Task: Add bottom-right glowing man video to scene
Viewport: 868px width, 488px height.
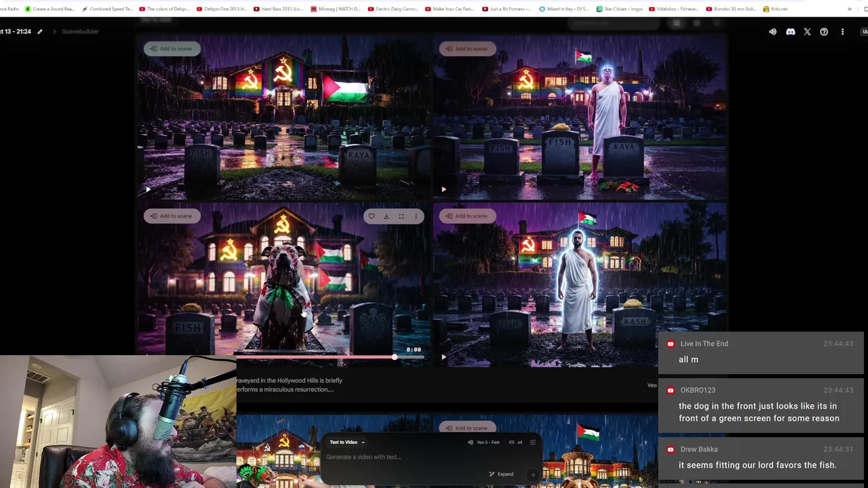Action: coord(467,216)
